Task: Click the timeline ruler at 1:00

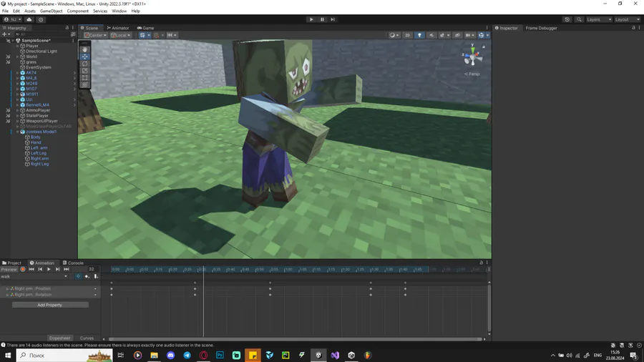Action: [x=288, y=269]
